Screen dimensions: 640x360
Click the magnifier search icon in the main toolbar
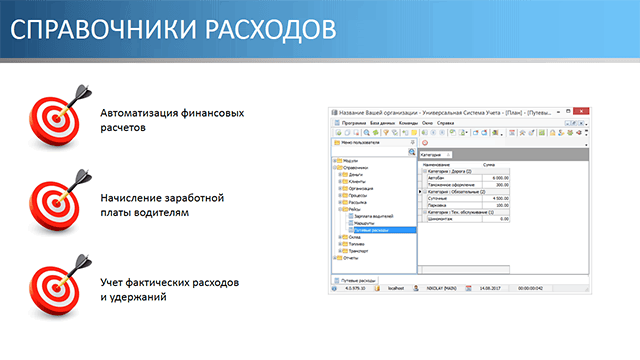pyautogui.click(x=367, y=133)
